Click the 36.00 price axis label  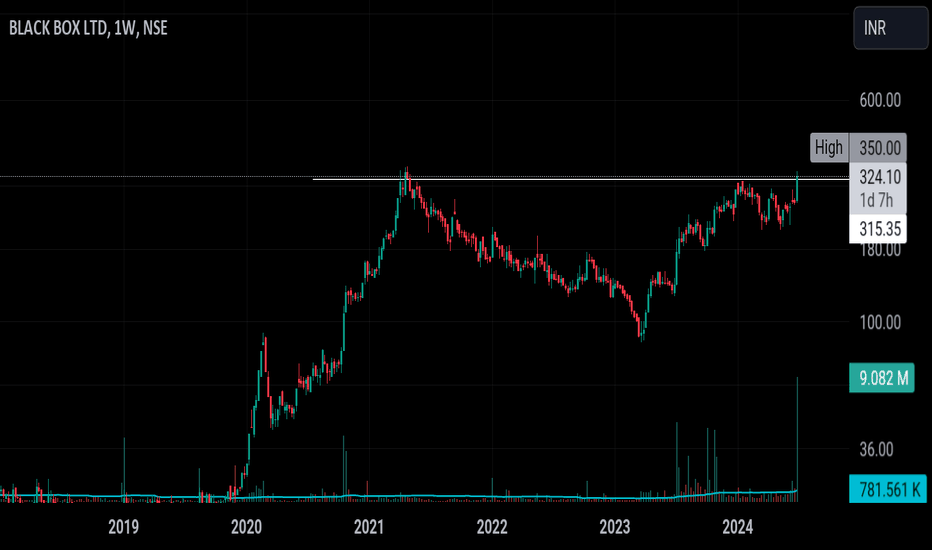click(x=876, y=450)
